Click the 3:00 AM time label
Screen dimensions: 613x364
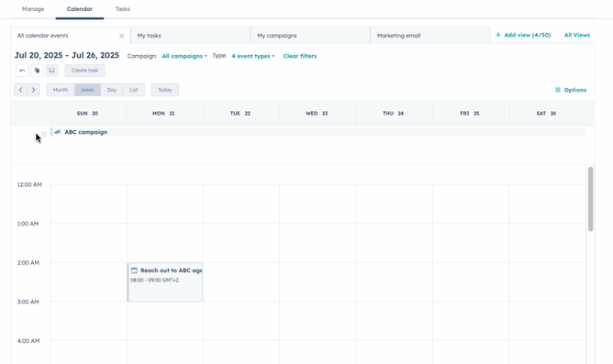tap(28, 302)
